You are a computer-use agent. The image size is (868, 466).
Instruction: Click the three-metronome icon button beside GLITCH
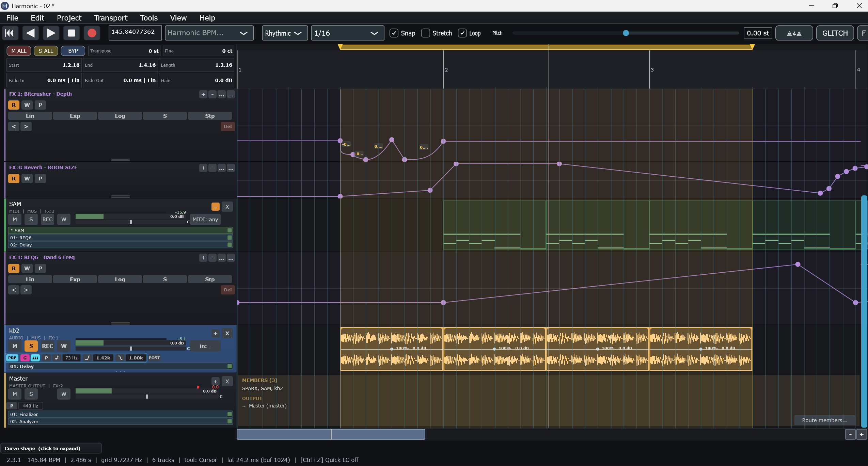[x=794, y=33]
